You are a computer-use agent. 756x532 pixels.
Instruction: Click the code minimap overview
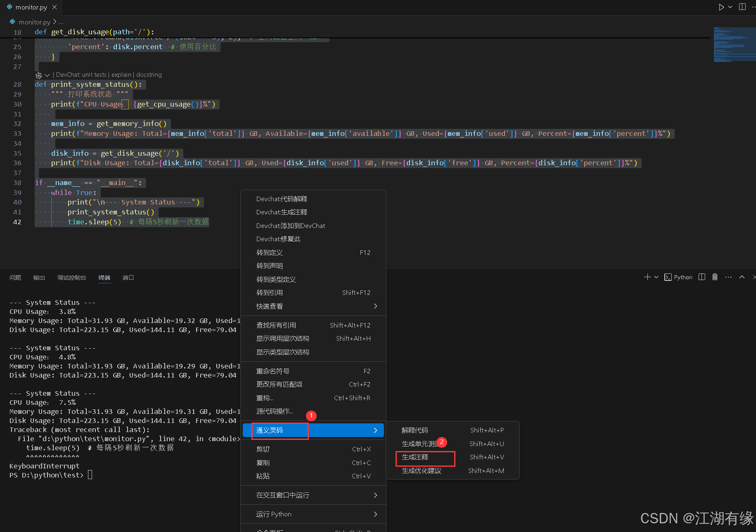tap(735, 45)
